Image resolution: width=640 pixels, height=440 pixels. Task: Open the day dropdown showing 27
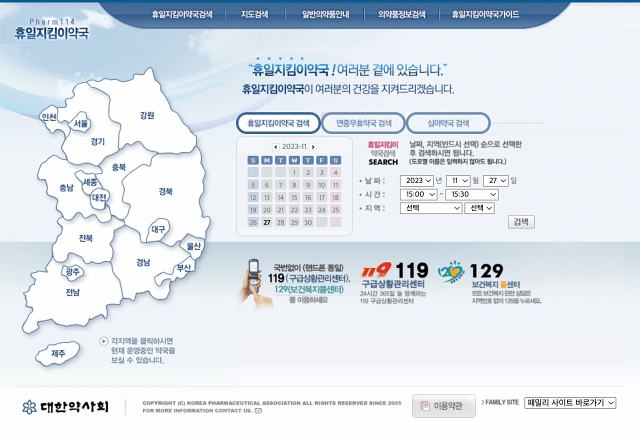point(496,181)
